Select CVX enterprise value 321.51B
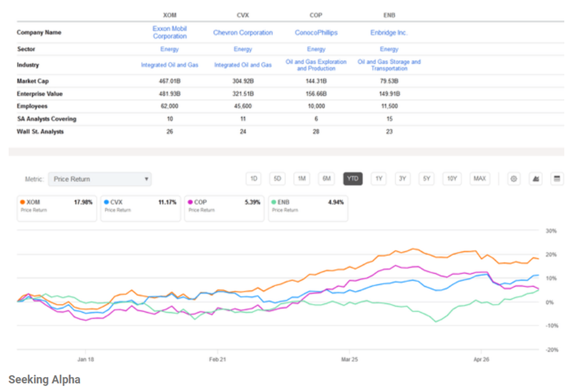Viewport: 581px width, 392px height. [x=243, y=94]
